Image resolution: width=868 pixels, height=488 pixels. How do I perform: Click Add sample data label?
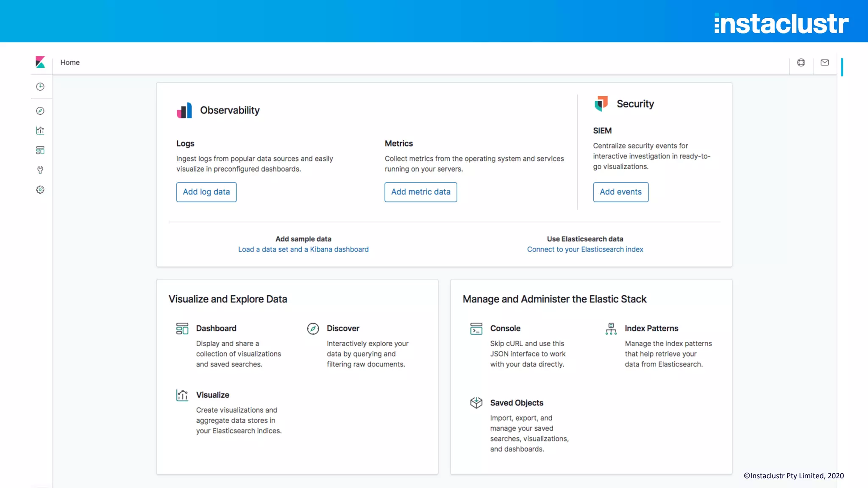coord(303,239)
